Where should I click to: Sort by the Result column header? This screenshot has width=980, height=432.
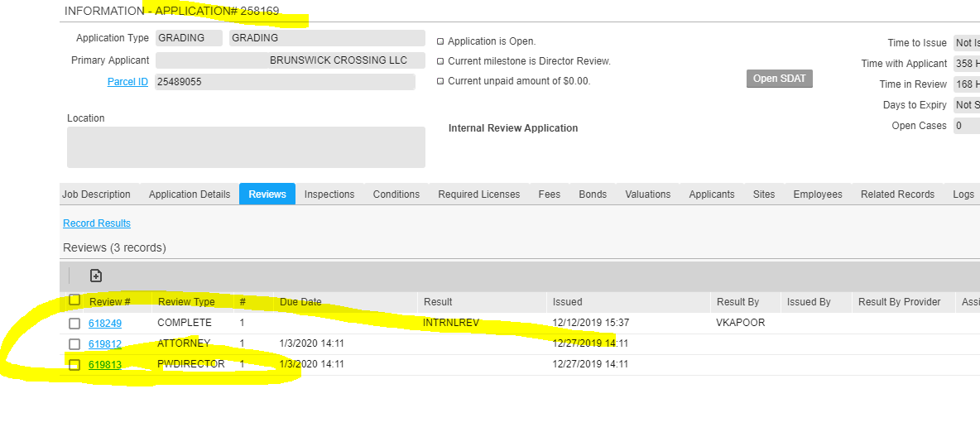point(438,302)
